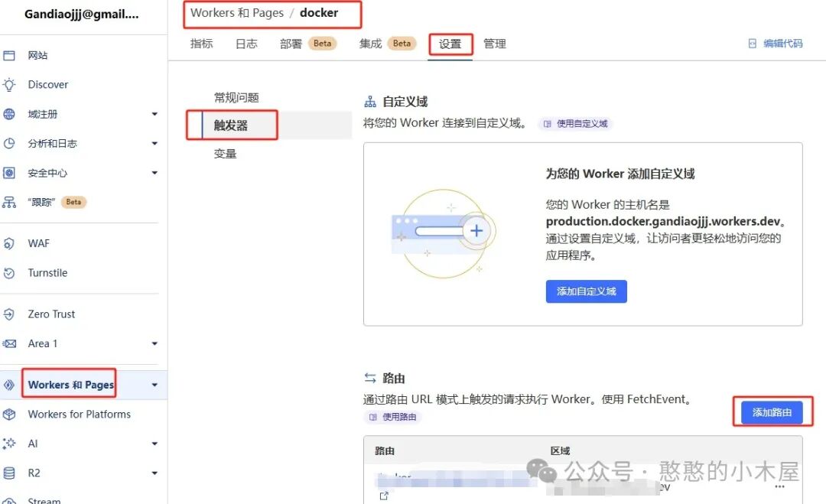Click the 添加路由 button

click(x=774, y=411)
